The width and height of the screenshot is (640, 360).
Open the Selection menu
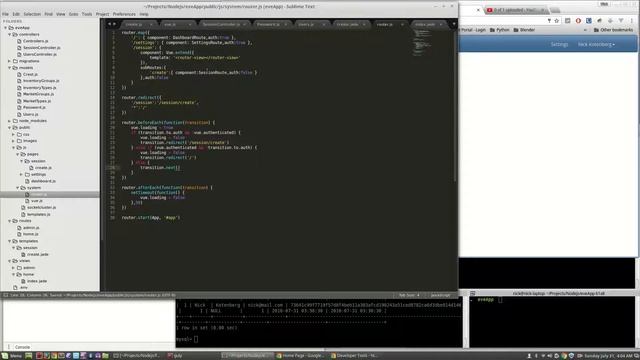click(32, 14)
